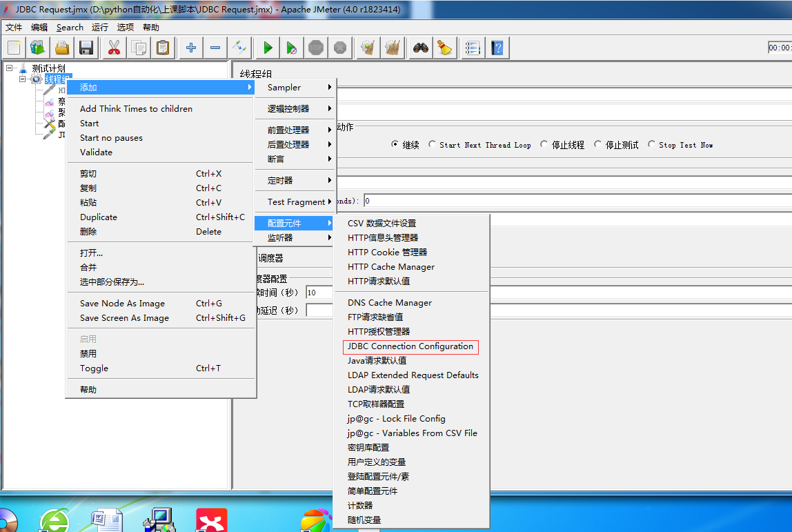Screen dimensions: 792x532
Task: Click the Copy toolbar icon
Action: click(x=139, y=48)
